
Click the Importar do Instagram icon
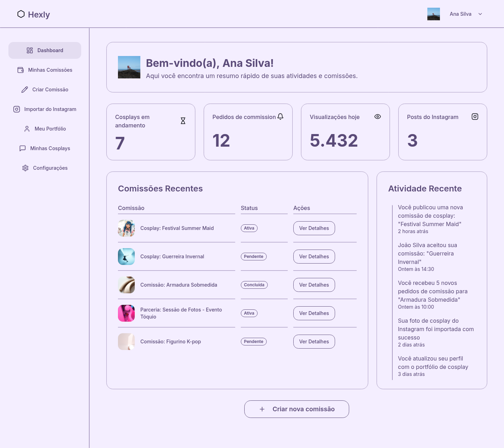16,109
